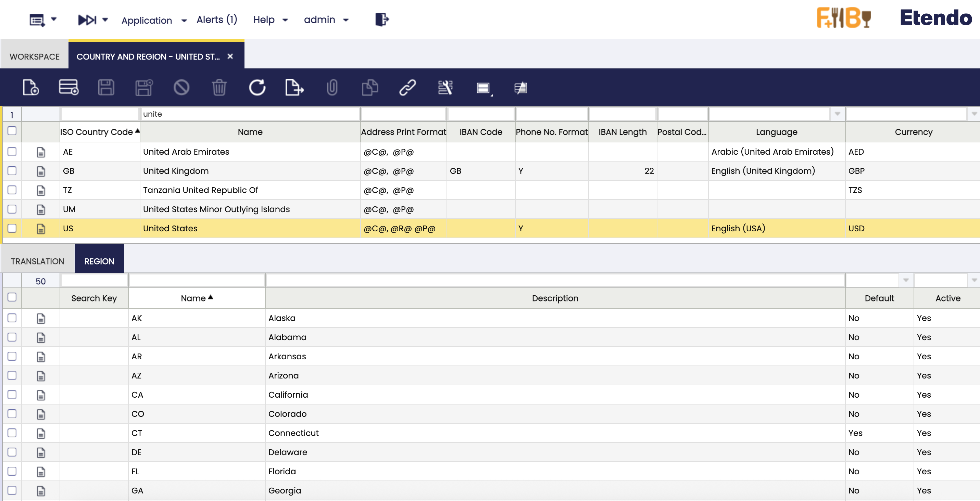This screenshot has width=980, height=501.
Task: Toggle select-all checkbox in Region grid header
Action: pos(12,297)
